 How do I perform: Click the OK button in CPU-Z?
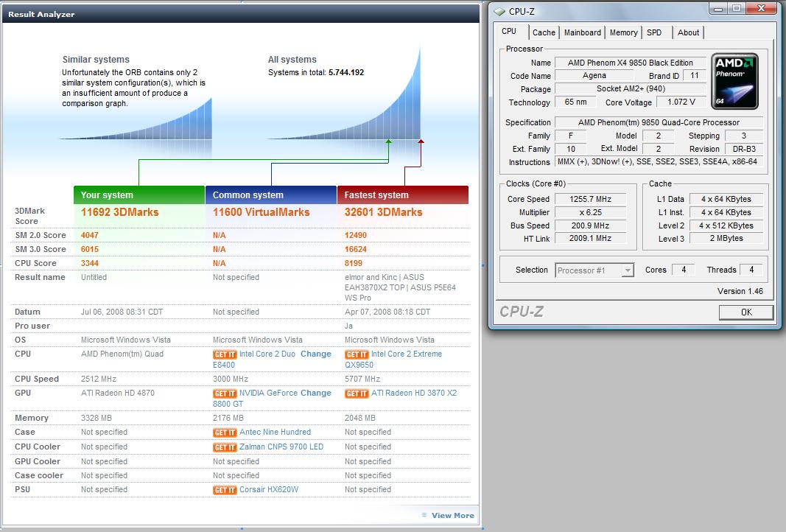[746, 312]
